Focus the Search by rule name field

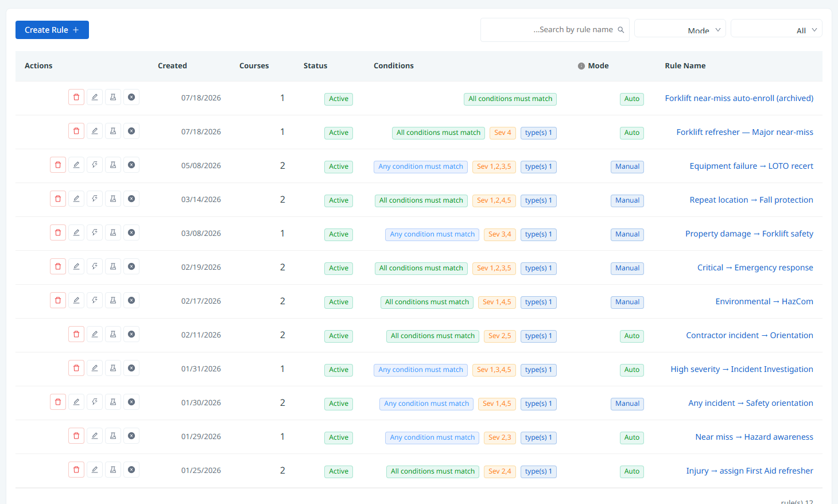coord(555,30)
